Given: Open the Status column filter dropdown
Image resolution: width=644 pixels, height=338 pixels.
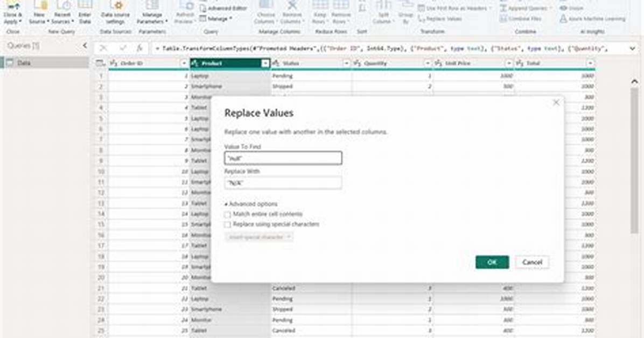Looking at the screenshot, I should coord(346,64).
